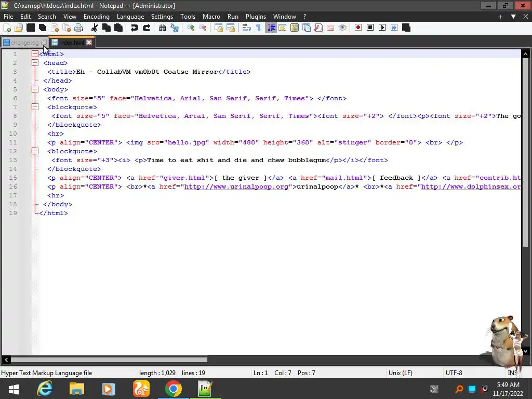Save the current file via toolbar
Screen dimensions: 532x399
click(x=31, y=28)
